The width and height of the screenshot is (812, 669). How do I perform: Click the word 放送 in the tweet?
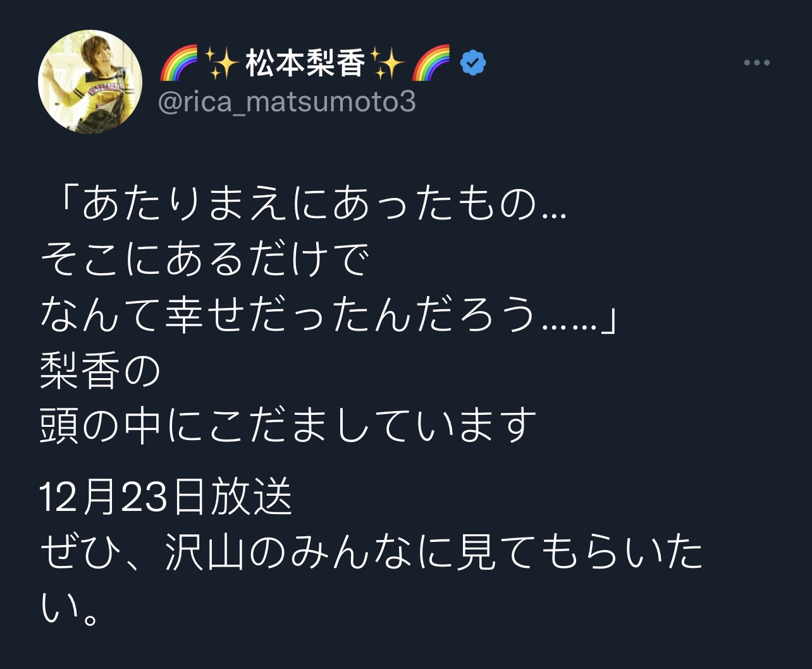[x=250, y=496]
